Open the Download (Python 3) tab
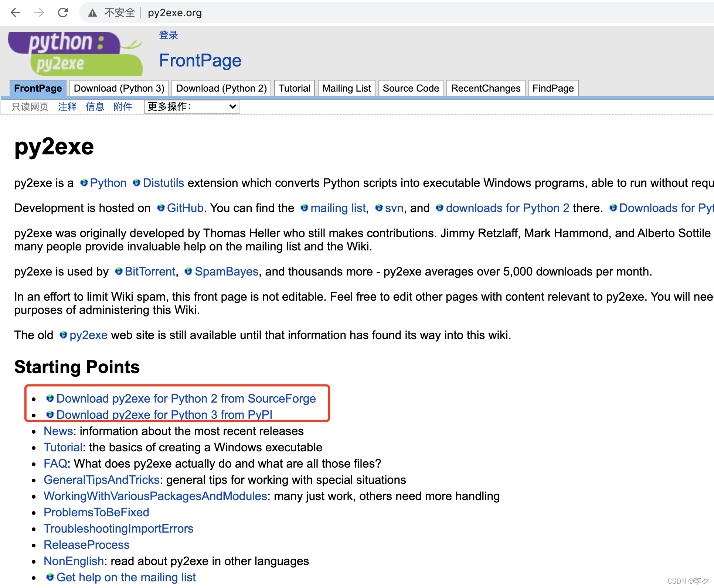 119,88
